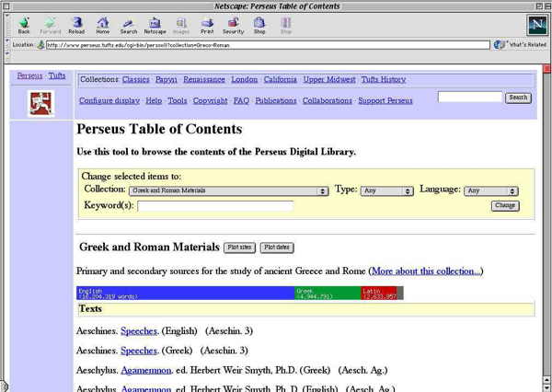Click the green Greek word-count bar
Screen dimensions: 552x392
tap(328, 293)
